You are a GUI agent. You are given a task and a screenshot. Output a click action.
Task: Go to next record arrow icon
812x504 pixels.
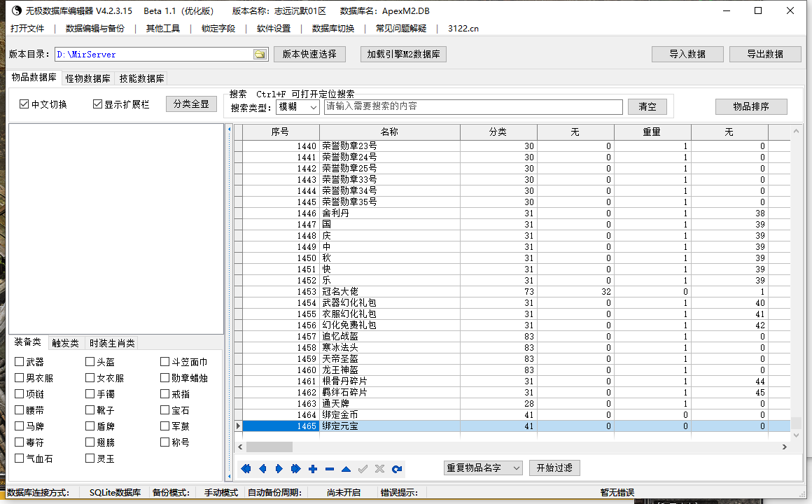point(279,469)
